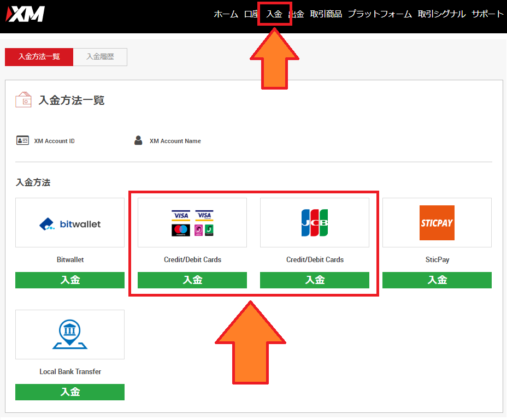The width and height of the screenshot is (507, 420).
Task: Switch to the 入金履歴 tab
Action: point(100,57)
